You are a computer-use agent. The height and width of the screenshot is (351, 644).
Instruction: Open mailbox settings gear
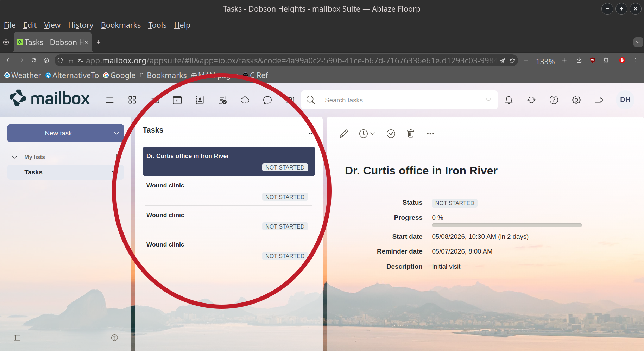576,100
